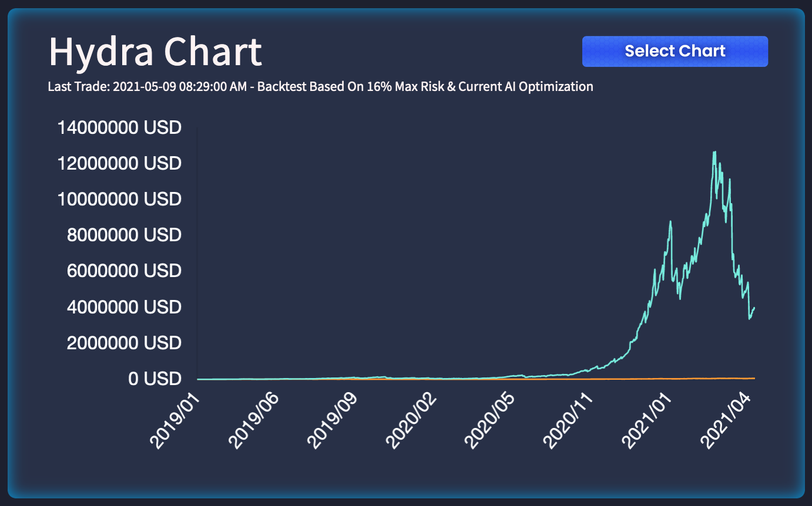The height and width of the screenshot is (506, 812).
Task: Click the Hydra Chart title
Action: click(x=155, y=52)
